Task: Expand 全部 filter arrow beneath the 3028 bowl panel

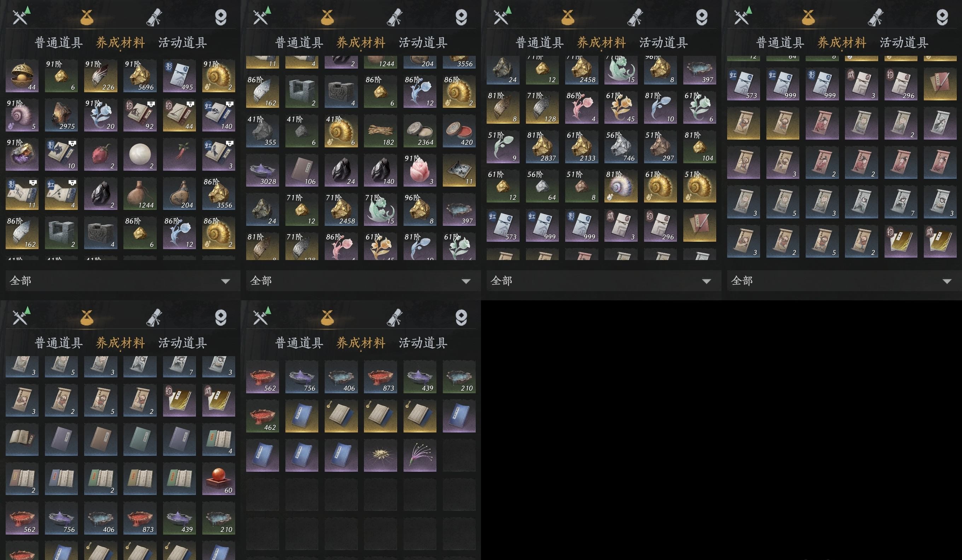Action: (x=466, y=281)
